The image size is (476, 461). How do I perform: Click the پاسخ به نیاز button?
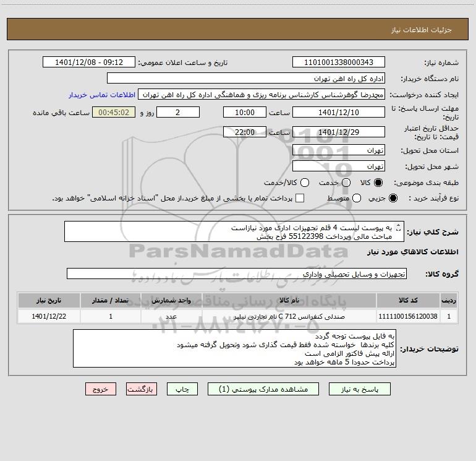[x=359, y=389]
